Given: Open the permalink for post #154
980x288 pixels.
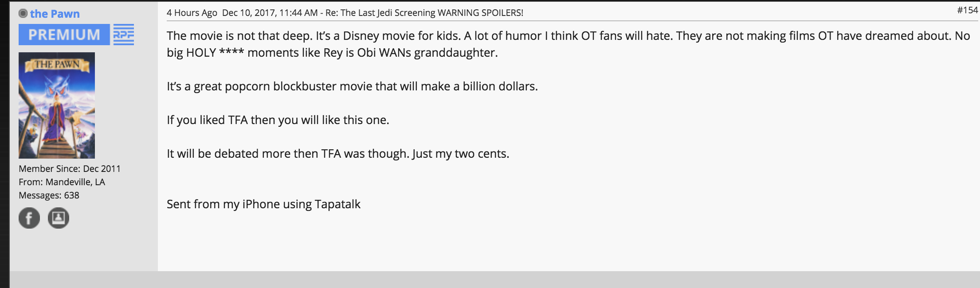Looking at the screenshot, I should click(968, 10).
